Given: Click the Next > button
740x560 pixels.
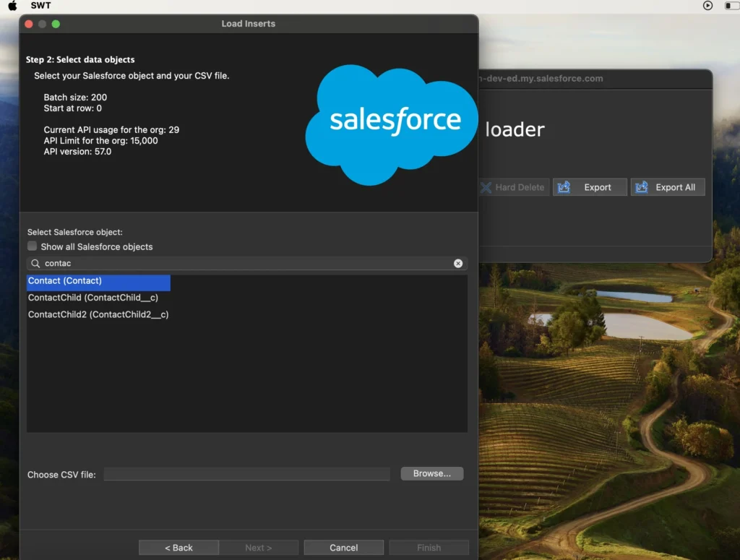Looking at the screenshot, I should (x=258, y=548).
